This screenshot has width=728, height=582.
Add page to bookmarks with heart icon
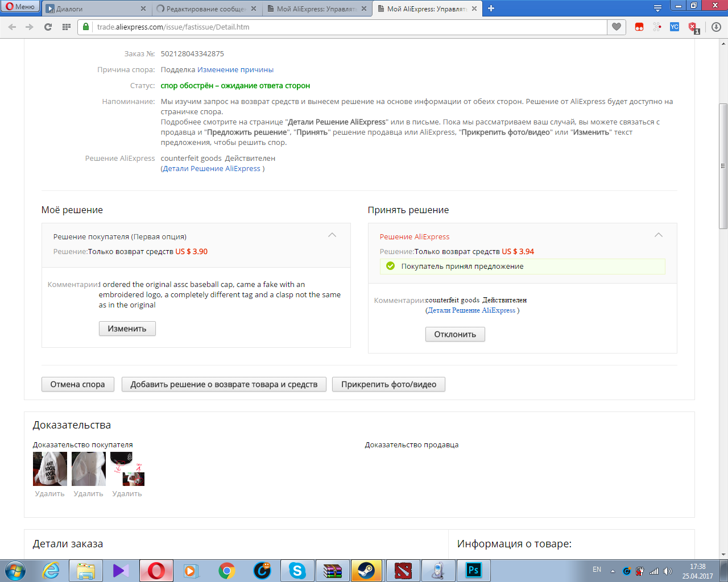[x=617, y=27]
